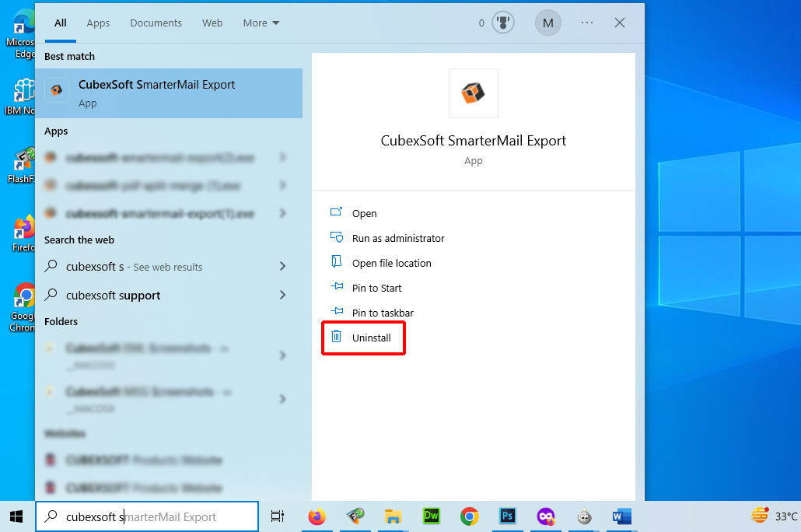Select Open file location action
The width and height of the screenshot is (801, 532).
391,263
